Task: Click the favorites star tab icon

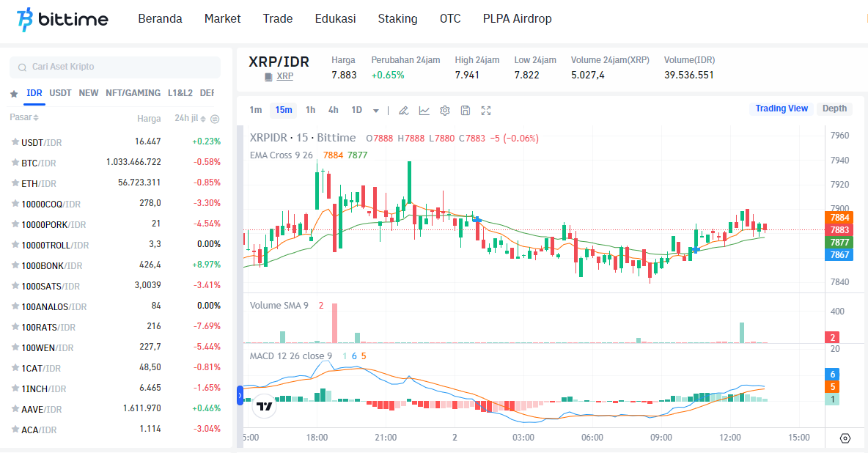Action: point(14,94)
